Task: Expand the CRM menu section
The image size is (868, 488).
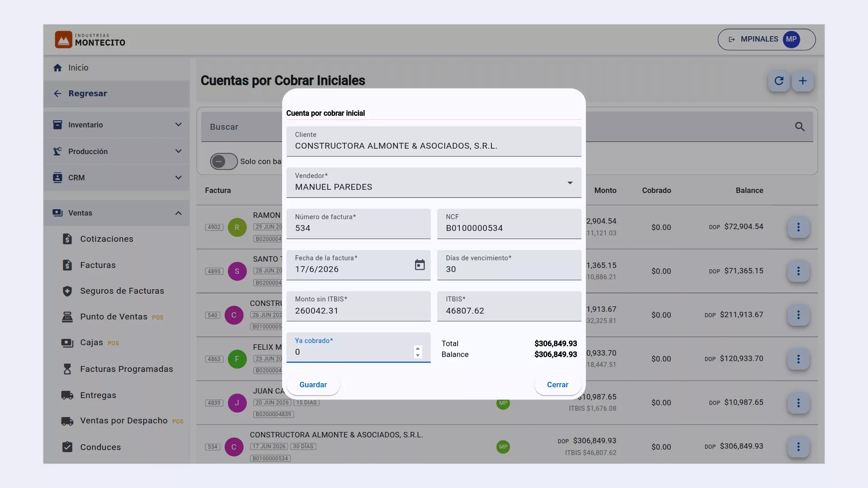Action: pos(117,178)
